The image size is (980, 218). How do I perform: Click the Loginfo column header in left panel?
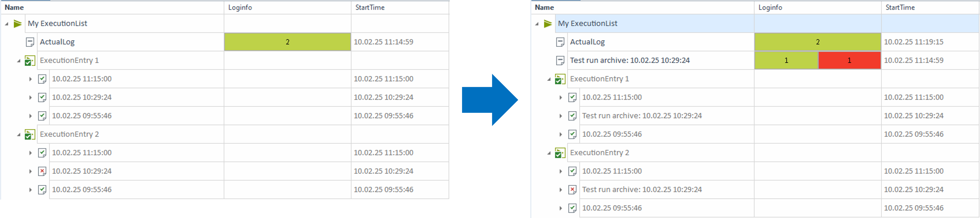coord(240,7)
